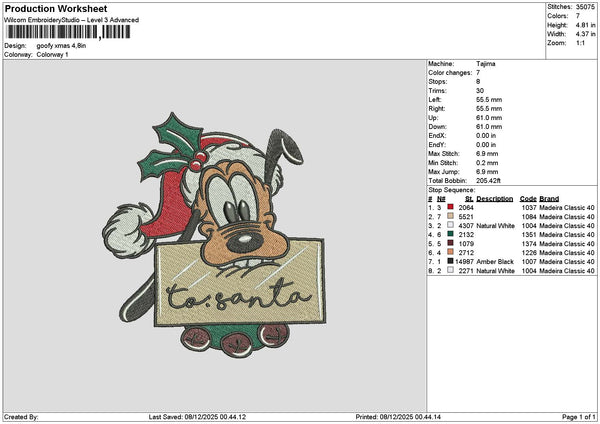Image resolution: width=600 pixels, height=424 pixels.
Task: Click the maroon swatch for code 1374
Action: pos(450,243)
